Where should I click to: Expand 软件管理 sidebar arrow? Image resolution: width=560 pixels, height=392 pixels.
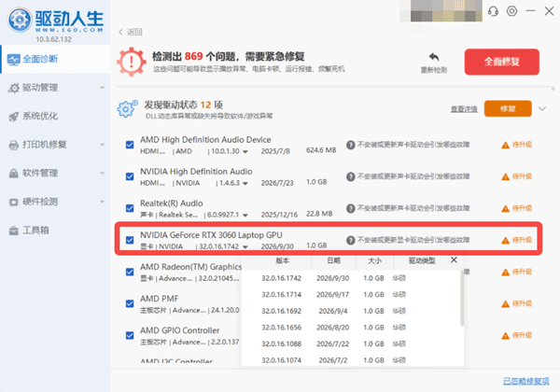point(102,174)
